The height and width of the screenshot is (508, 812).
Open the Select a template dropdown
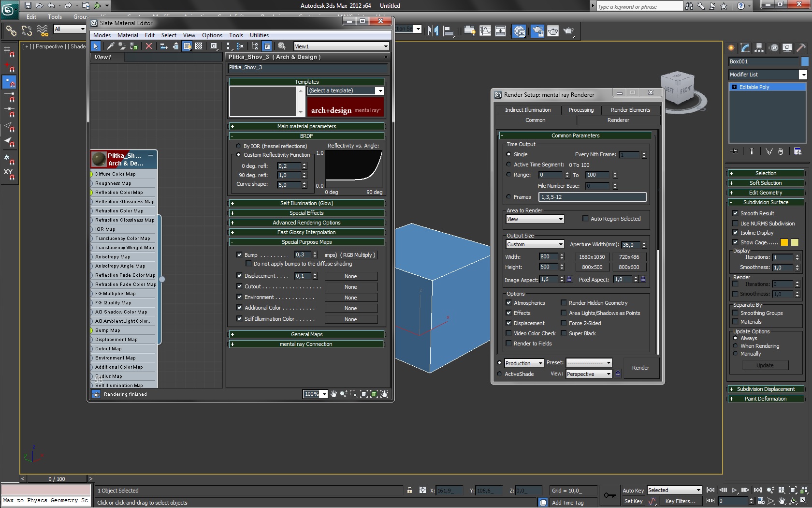tap(380, 91)
